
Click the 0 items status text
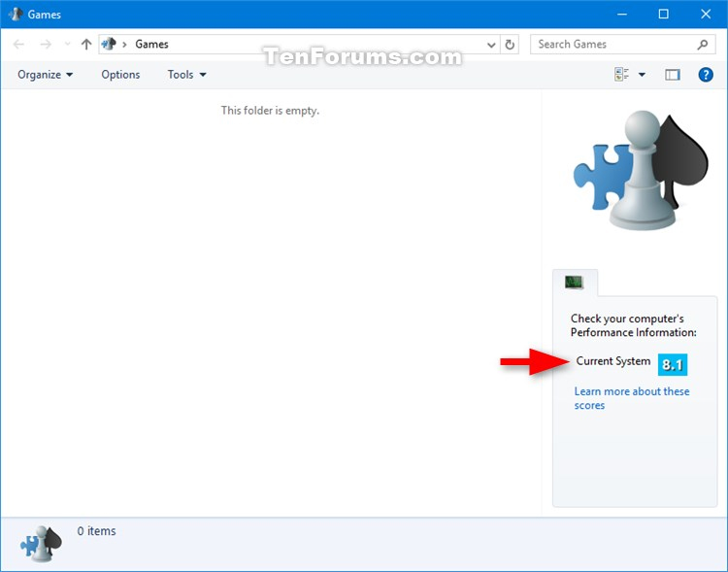(x=96, y=530)
